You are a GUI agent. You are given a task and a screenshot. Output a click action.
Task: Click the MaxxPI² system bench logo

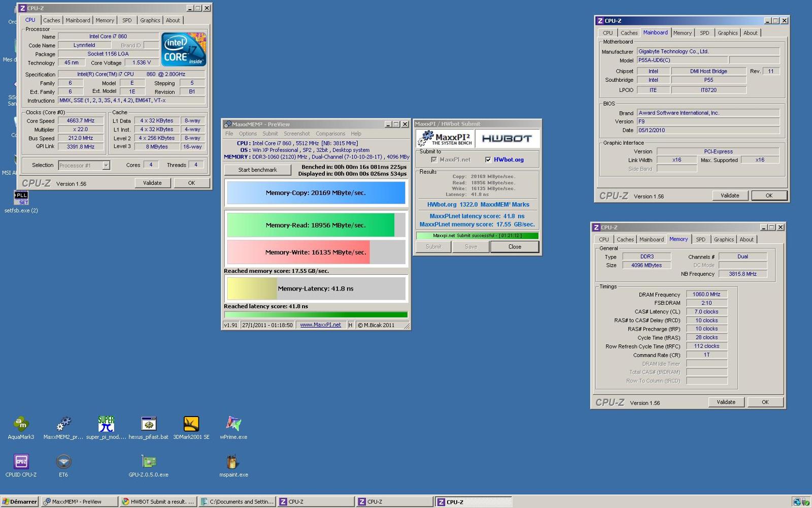[445, 138]
